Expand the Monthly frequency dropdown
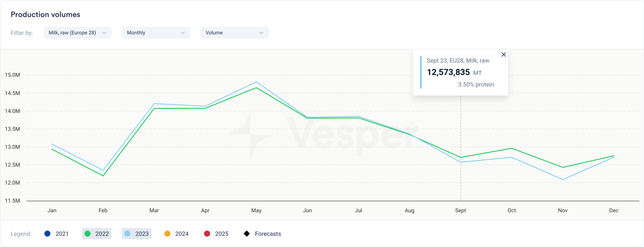This screenshot has height=247, width=644. coord(156,33)
